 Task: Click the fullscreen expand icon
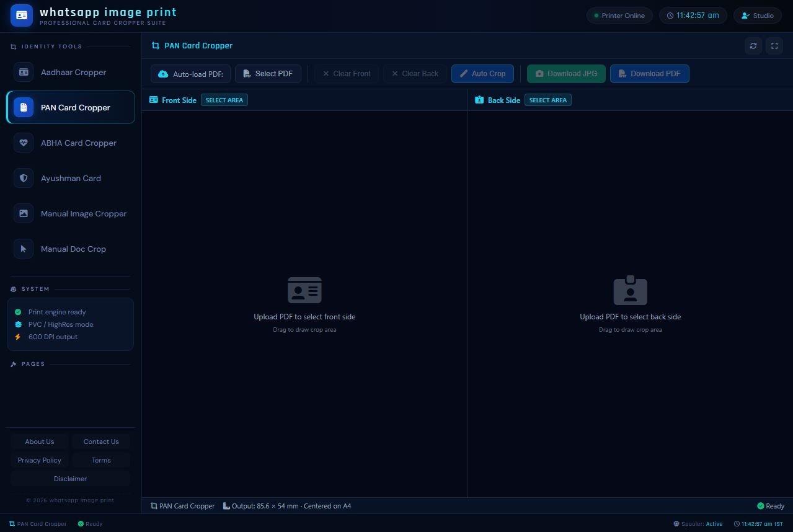tap(774, 46)
